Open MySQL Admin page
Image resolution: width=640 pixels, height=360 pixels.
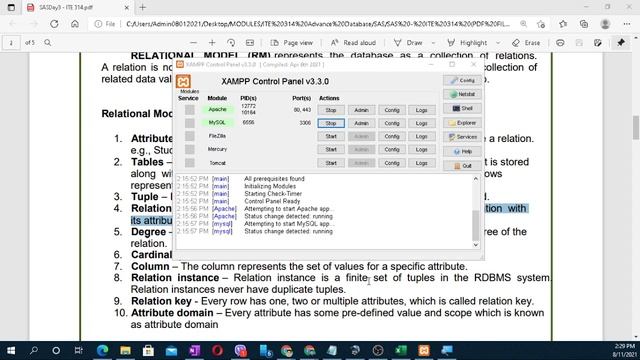(x=362, y=123)
